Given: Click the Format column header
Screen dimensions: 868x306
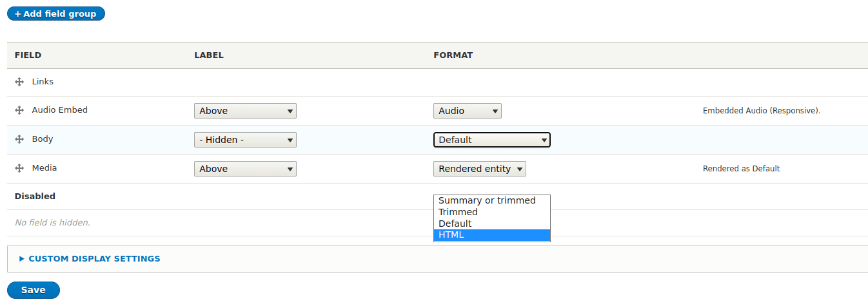Looking at the screenshot, I should tap(453, 55).
